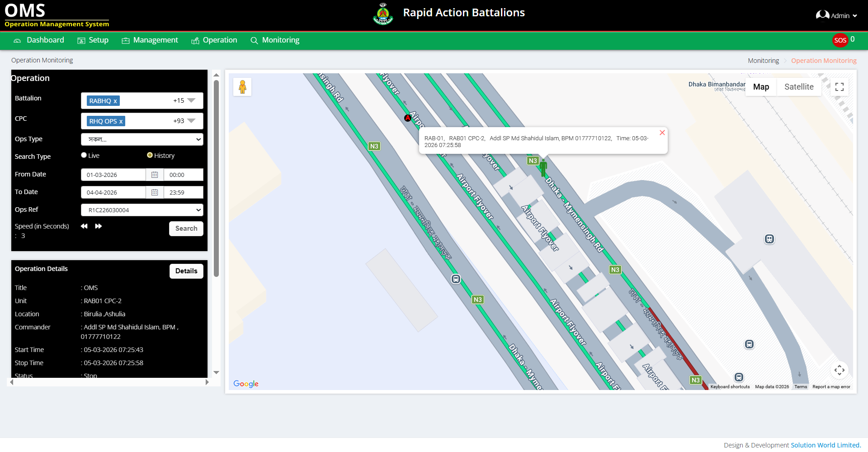
Task: Decrease playback speed with rewind arrows
Action: tap(84, 226)
